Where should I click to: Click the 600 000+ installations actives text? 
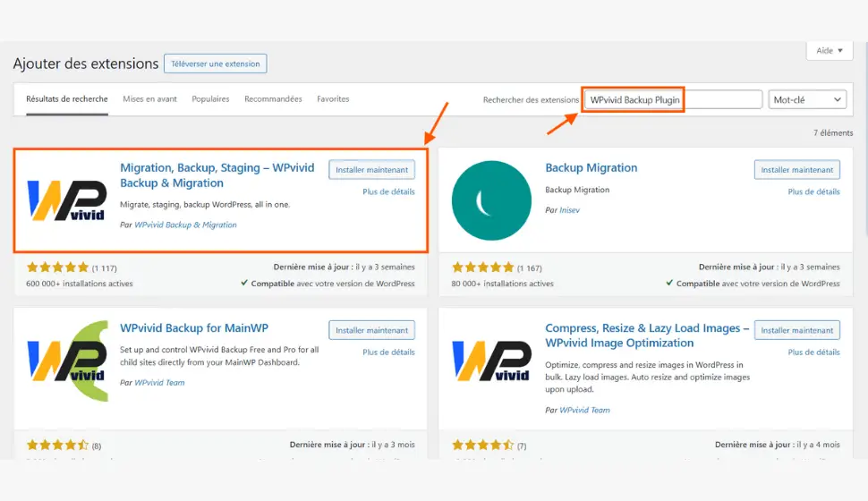pos(79,284)
